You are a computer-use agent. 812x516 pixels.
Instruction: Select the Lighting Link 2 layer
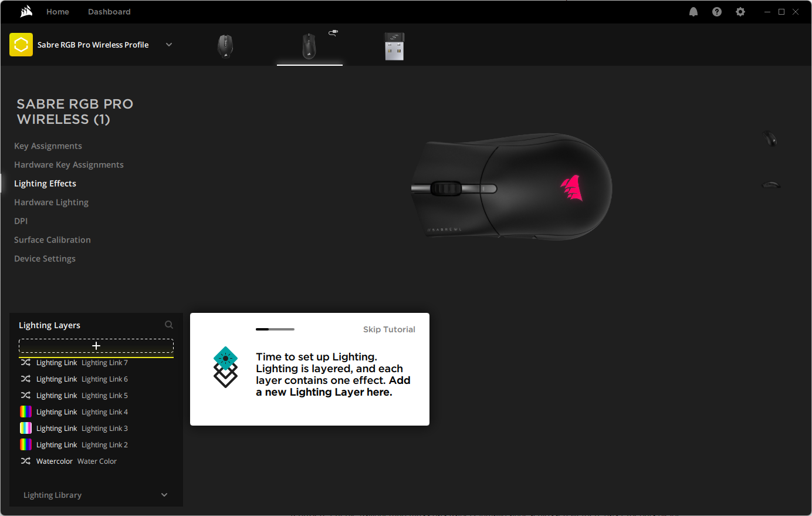pos(96,445)
